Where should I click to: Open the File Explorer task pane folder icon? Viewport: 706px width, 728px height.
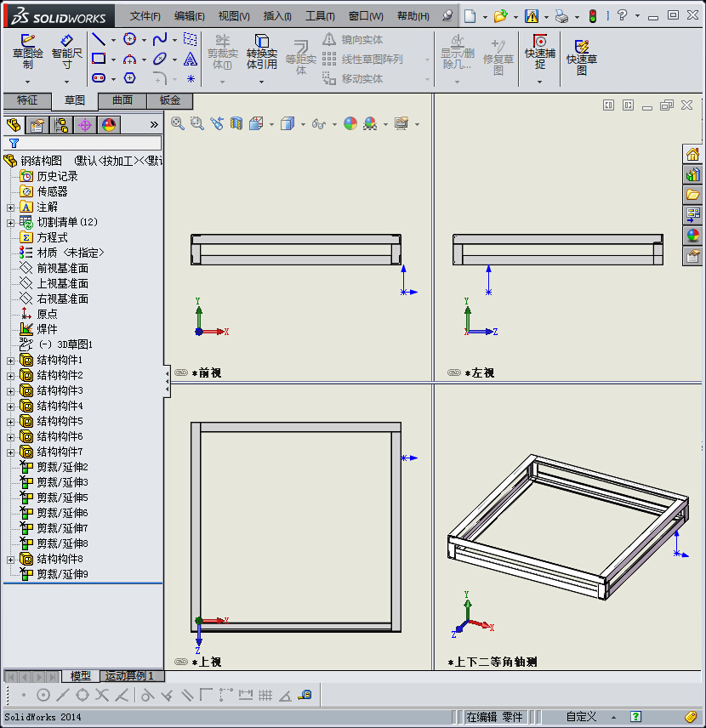(692, 195)
